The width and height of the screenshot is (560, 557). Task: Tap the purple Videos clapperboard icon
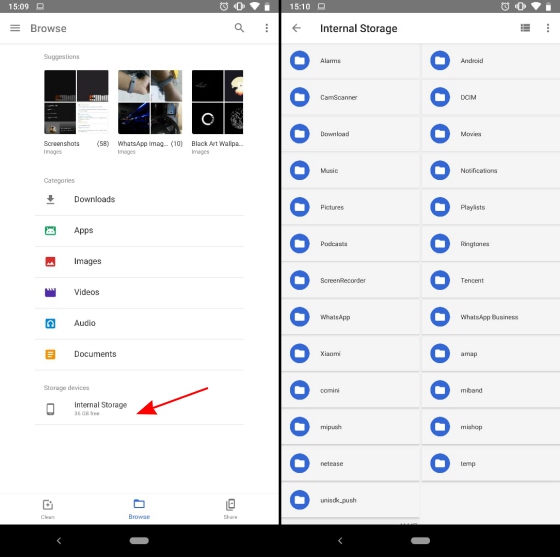pyautogui.click(x=50, y=292)
